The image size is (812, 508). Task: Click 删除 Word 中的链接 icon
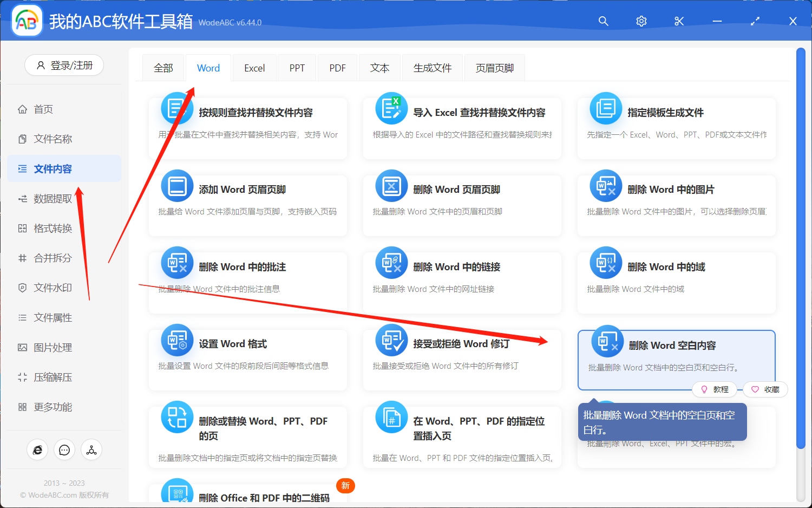[x=391, y=263]
